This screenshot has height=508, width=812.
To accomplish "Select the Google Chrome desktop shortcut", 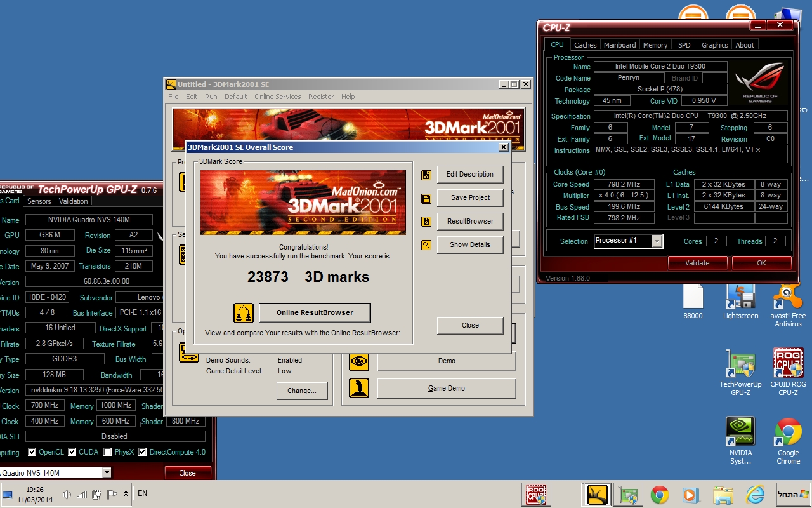I will 788,441.
